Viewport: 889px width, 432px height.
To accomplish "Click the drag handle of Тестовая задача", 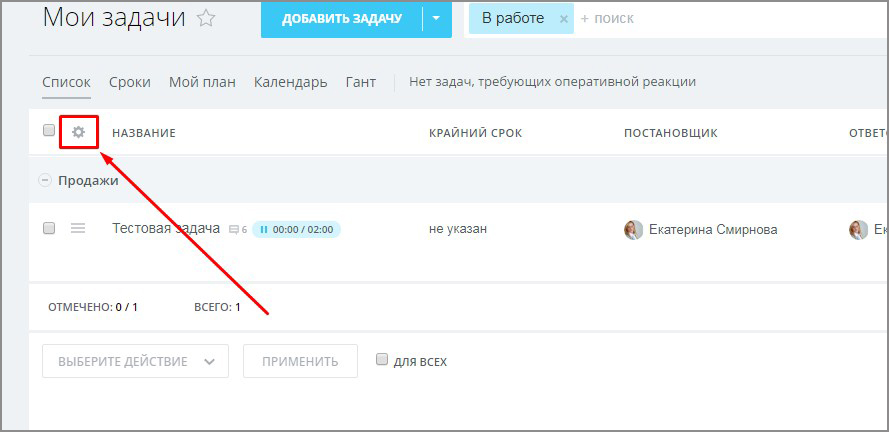I will (78, 229).
